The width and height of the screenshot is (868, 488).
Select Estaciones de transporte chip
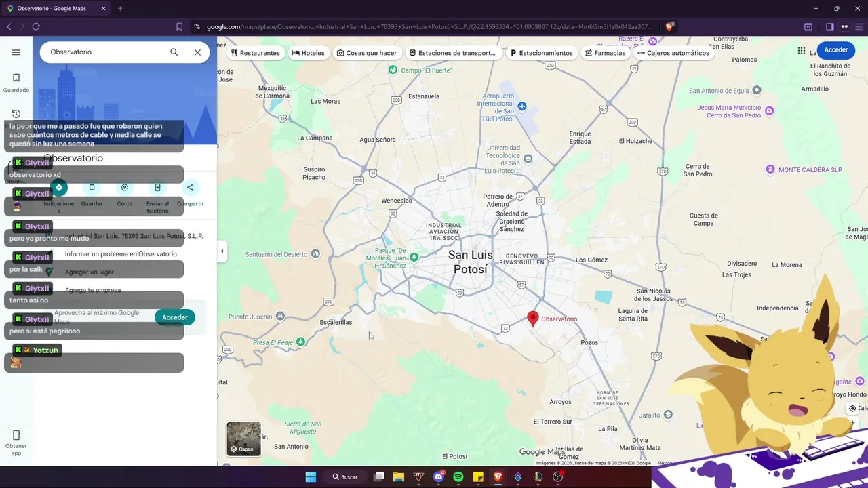[452, 53]
